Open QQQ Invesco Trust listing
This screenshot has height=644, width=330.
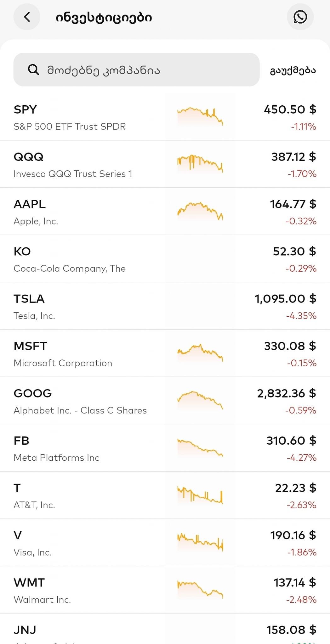[79, 165]
